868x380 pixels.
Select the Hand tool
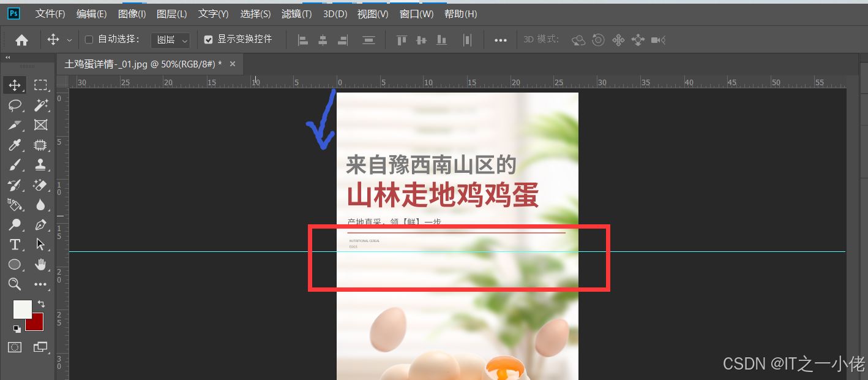(40, 264)
